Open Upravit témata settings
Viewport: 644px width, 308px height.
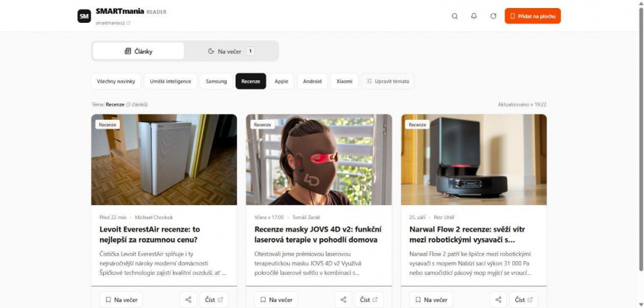(x=388, y=81)
